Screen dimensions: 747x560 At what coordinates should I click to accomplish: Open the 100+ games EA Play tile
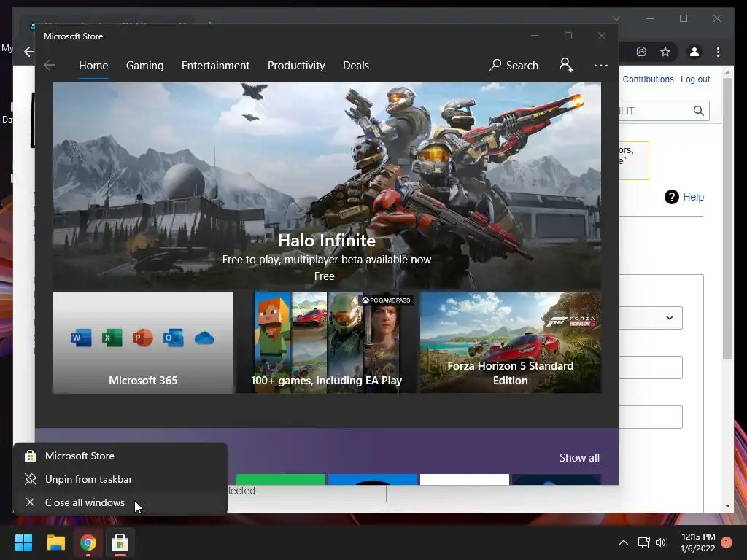(326, 343)
